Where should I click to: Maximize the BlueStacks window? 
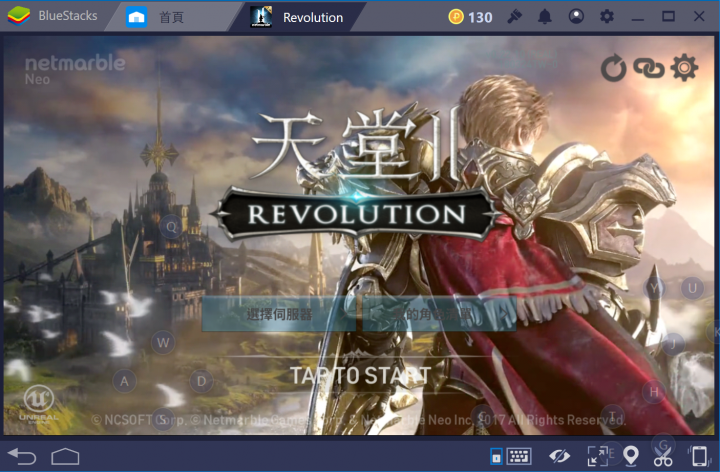click(668, 17)
